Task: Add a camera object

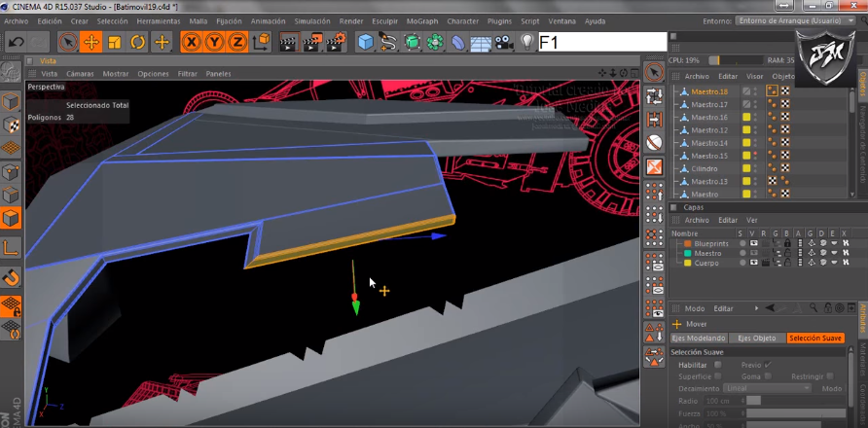Action: (x=504, y=42)
